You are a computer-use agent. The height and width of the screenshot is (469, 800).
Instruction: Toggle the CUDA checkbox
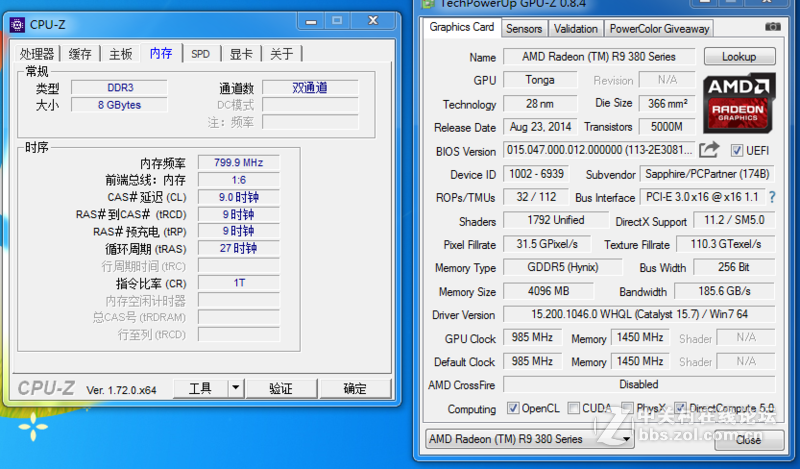(x=573, y=408)
